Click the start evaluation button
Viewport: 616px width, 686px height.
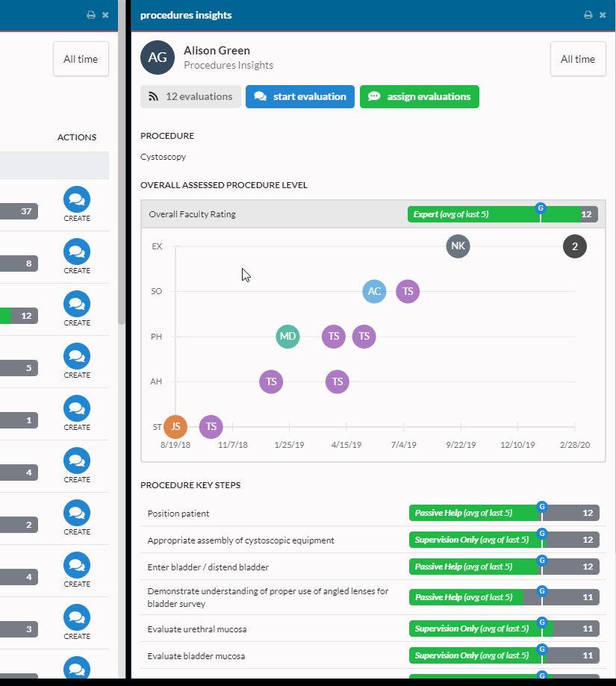(300, 97)
